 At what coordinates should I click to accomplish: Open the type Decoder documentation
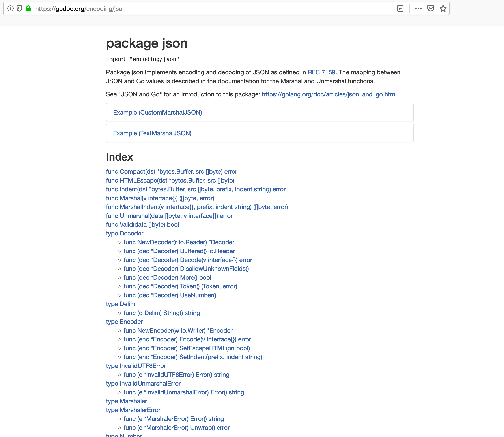pyautogui.click(x=124, y=233)
